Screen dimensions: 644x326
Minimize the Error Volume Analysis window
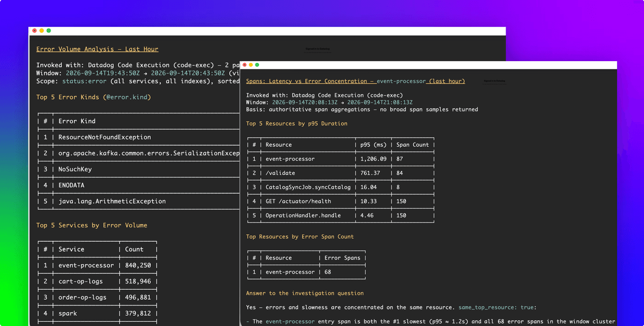41,31
